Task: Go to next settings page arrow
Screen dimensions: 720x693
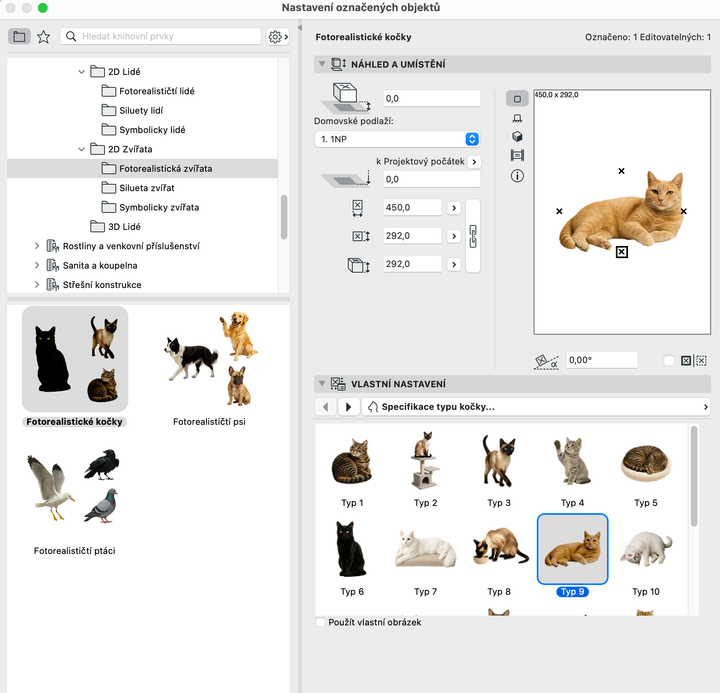Action: (x=348, y=407)
